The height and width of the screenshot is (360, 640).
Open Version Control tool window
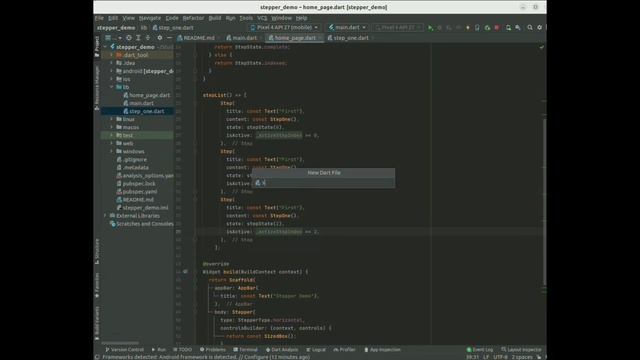coord(124,350)
